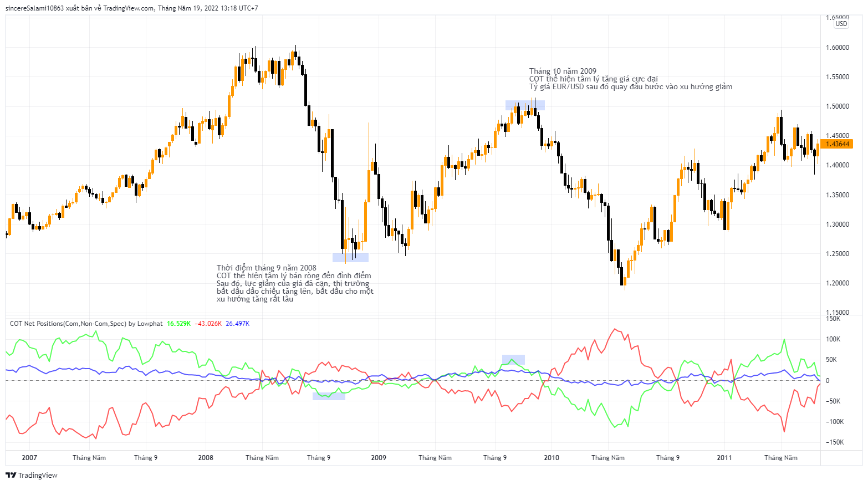
Task: Click the 1.50000 price axis label
Action: click(838, 106)
